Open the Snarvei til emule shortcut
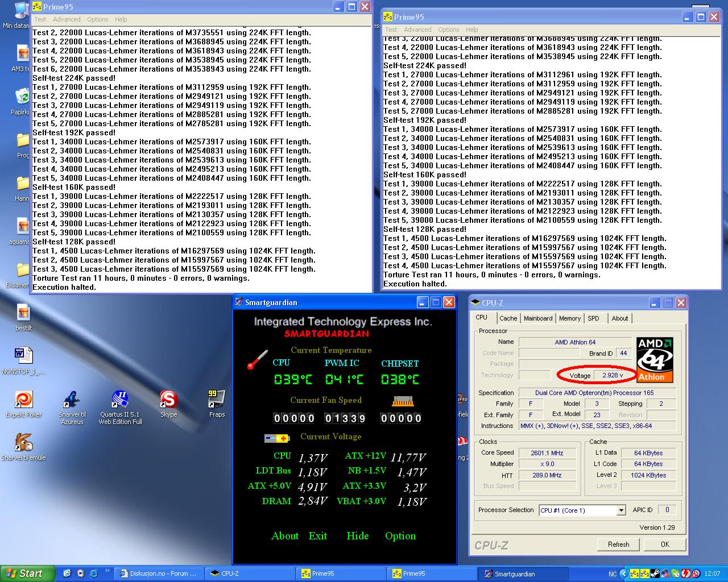This screenshot has width=728, height=582. coord(23,447)
